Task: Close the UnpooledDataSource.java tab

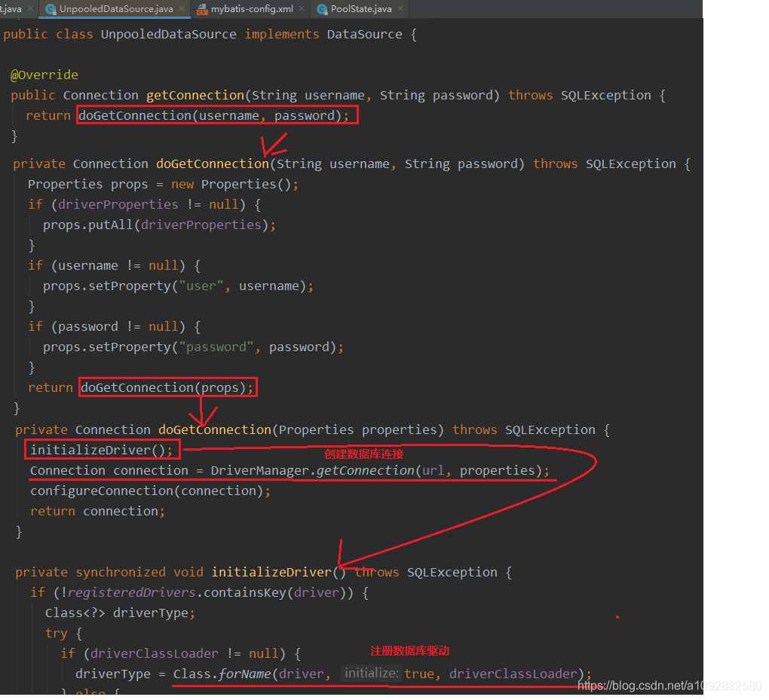Action: point(182,8)
